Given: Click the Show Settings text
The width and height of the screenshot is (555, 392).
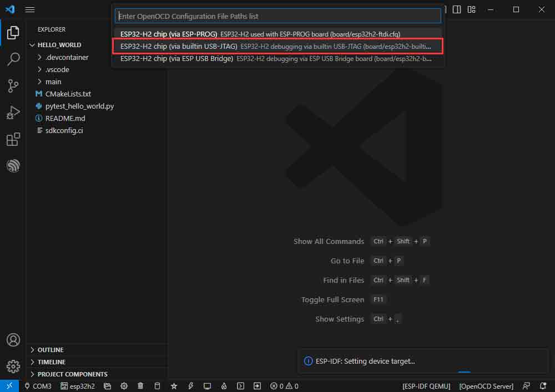Looking at the screenshot, I should [x=340, y=319].
